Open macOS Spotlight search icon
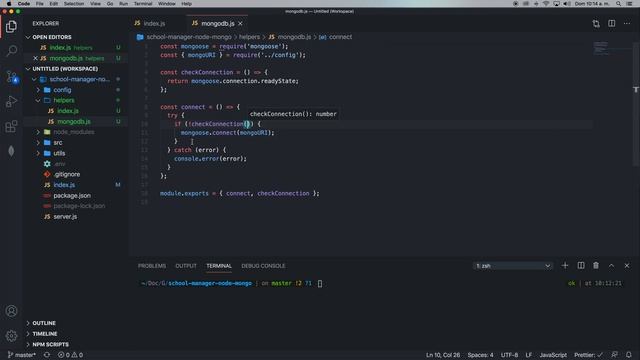 click(x=618, y=4)
